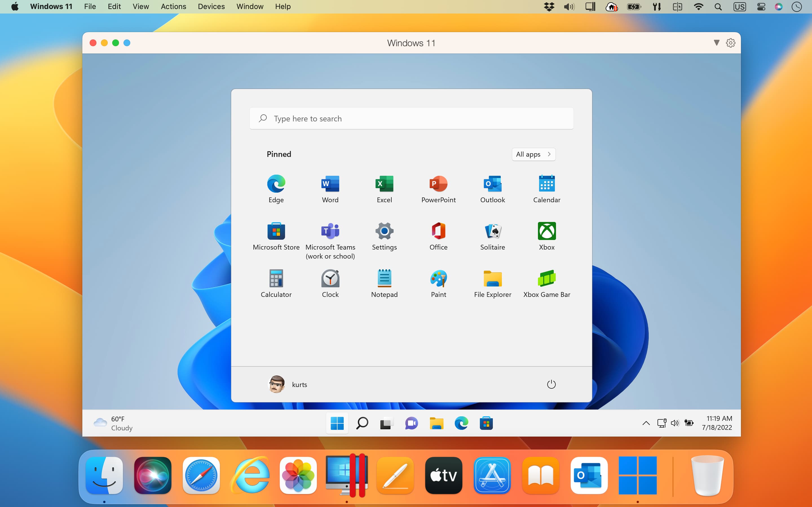Open Microsoft Teams (work or school)

pos(330,231)
